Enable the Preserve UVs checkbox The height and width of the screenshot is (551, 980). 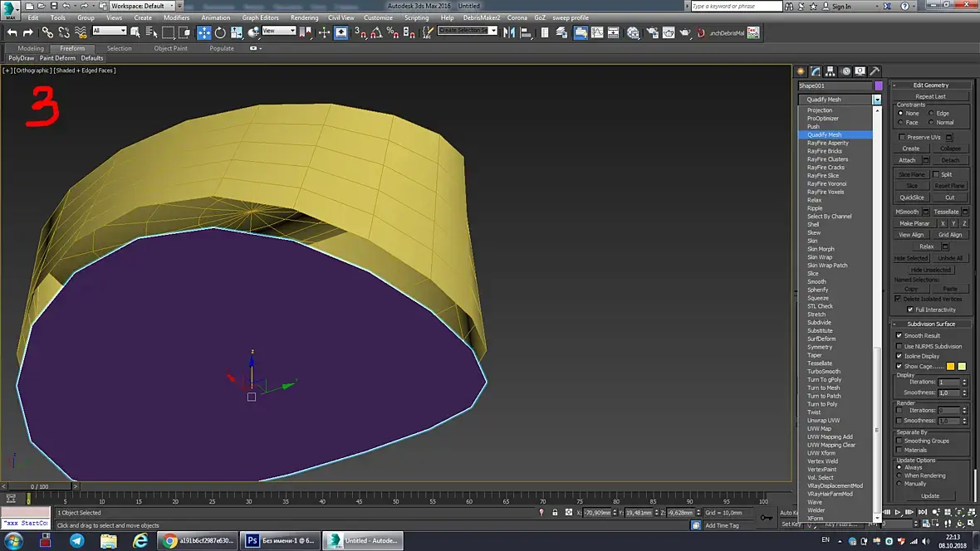pos(902,137)
